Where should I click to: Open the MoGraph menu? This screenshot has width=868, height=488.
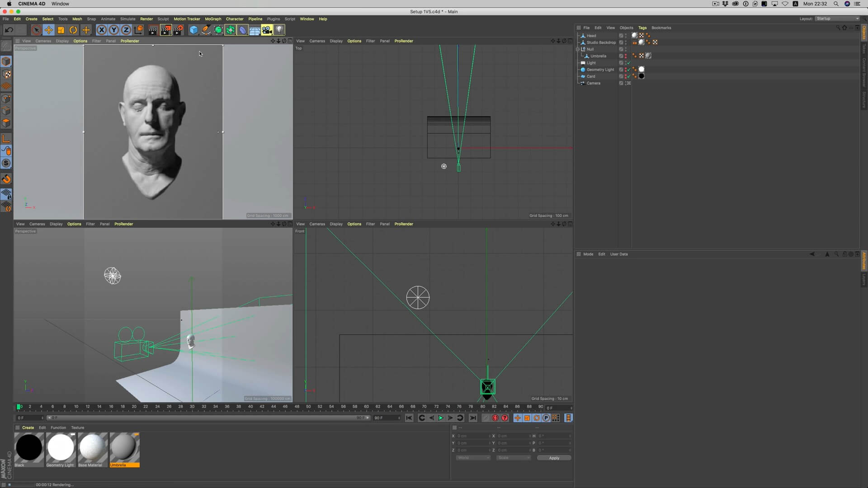212,19
